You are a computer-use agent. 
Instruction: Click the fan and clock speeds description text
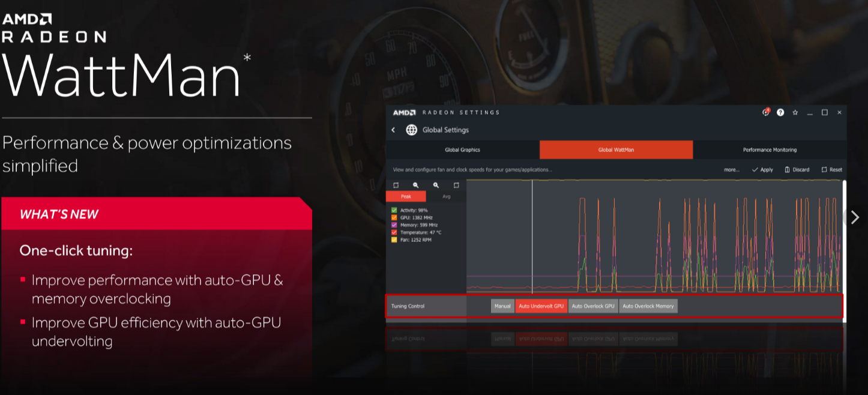pos(472,170)
